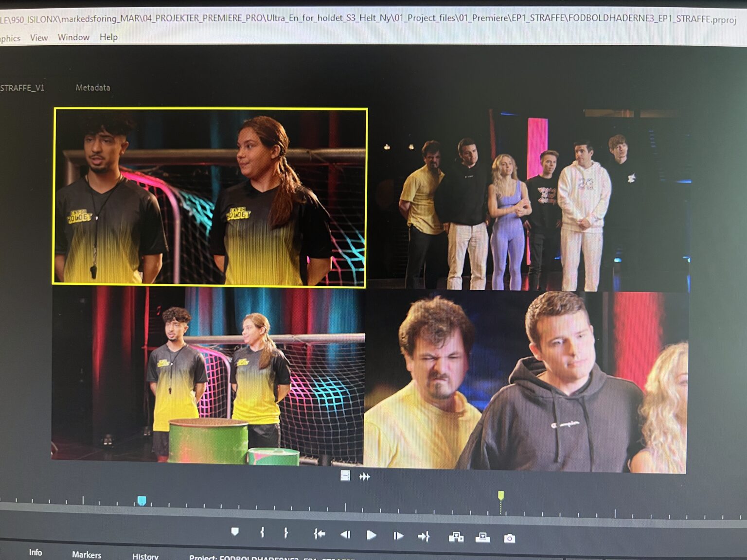Switch to the History tab
This screenshot has width=747, height=560.
[x=145, y=556]
